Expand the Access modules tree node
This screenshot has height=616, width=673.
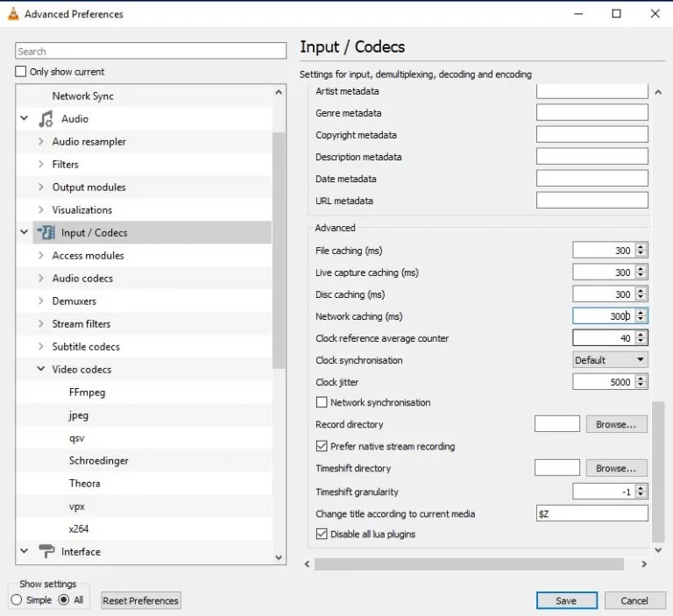[x=41, y=256]
